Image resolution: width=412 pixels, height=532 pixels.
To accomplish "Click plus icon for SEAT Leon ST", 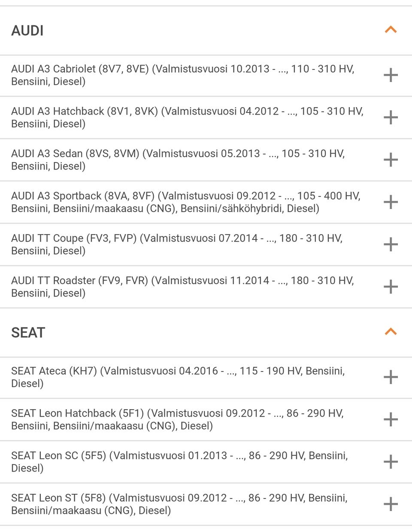I will (391, 504).
